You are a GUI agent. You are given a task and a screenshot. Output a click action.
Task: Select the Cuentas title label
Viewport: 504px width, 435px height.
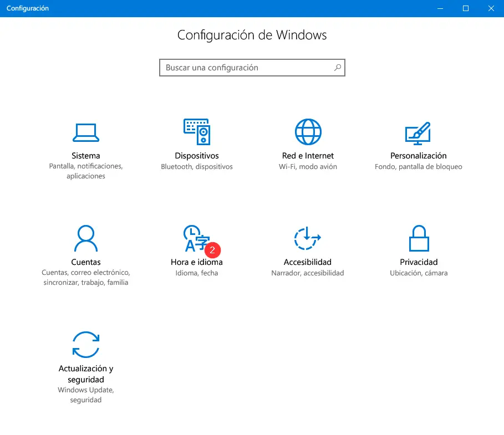click(x=86, y=262)
